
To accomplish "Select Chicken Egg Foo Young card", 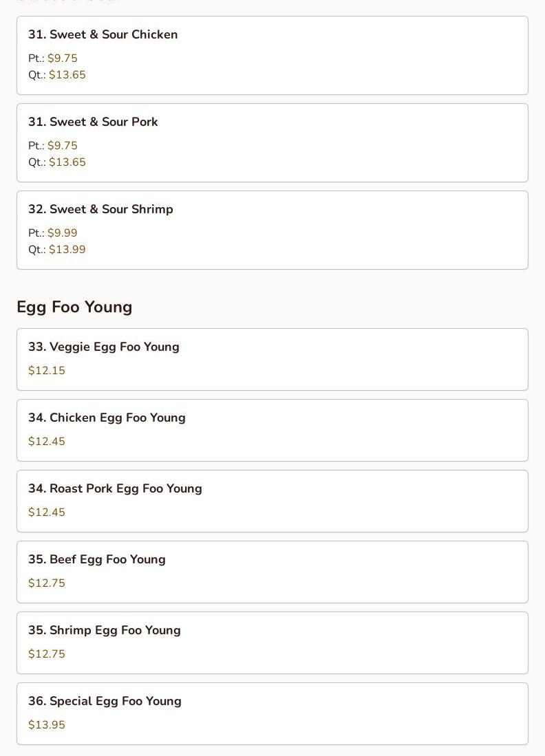I will coord(272,430).
